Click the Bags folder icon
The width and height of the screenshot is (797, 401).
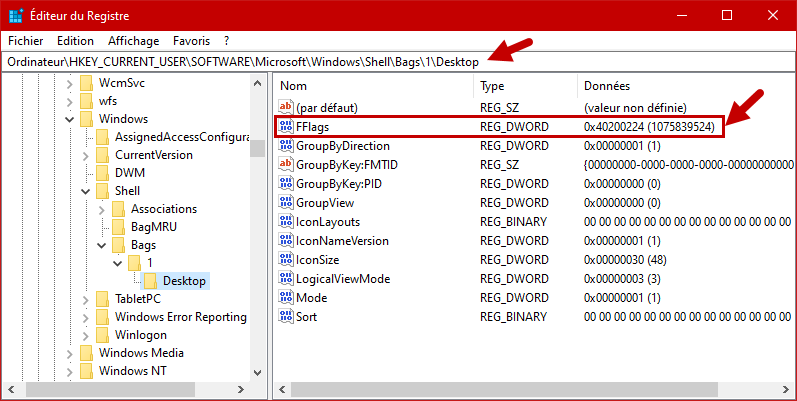point(119,245)
